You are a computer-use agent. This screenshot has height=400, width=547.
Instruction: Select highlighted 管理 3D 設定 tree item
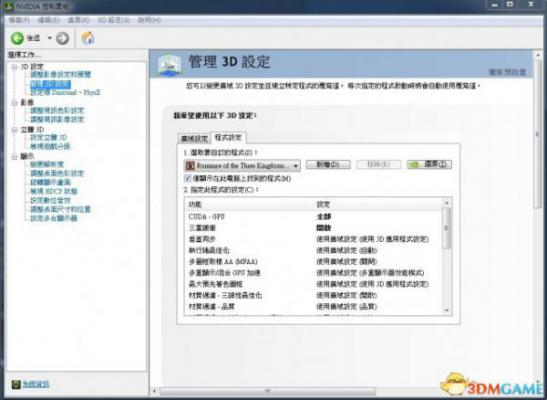click(51, 84)
